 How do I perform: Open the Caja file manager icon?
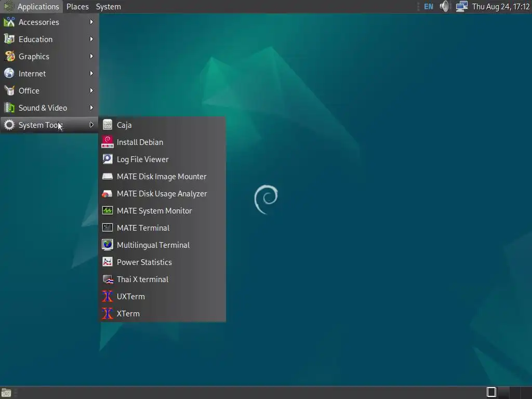coord(108,125)
